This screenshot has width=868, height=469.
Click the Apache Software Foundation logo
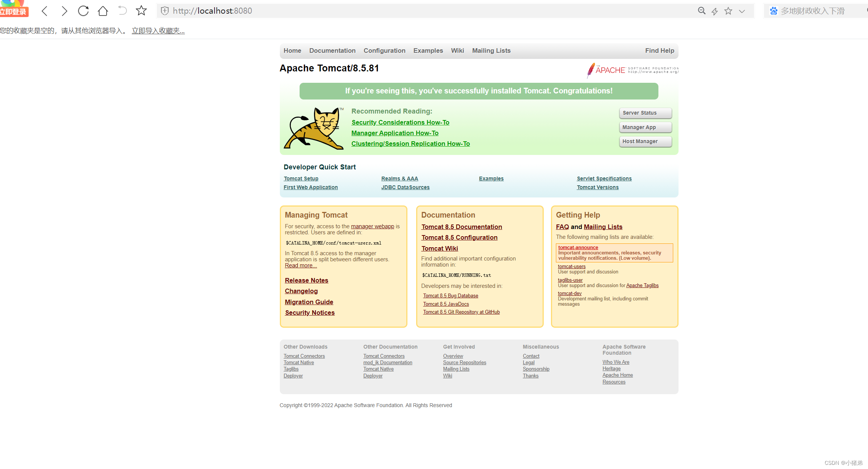(633, 70)
